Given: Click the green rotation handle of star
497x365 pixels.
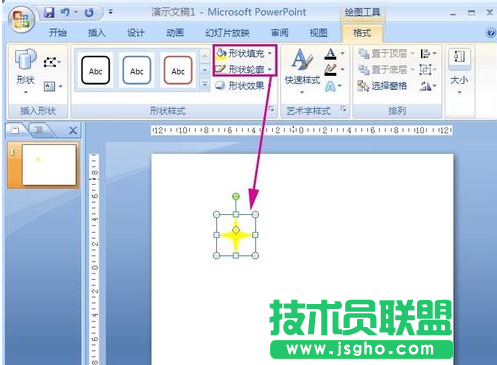Looking at the screenshot, I should [236, 197].
